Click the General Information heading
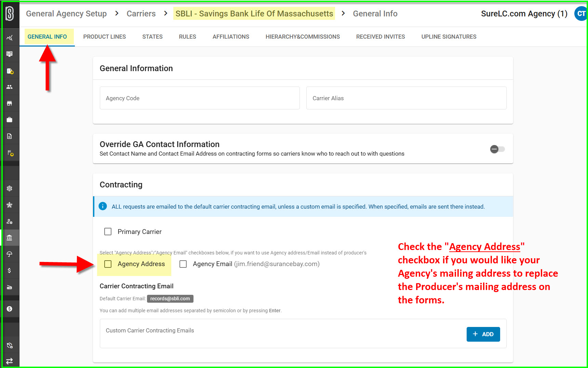Viewport: 588px width, 368px height. click(136, 68)
